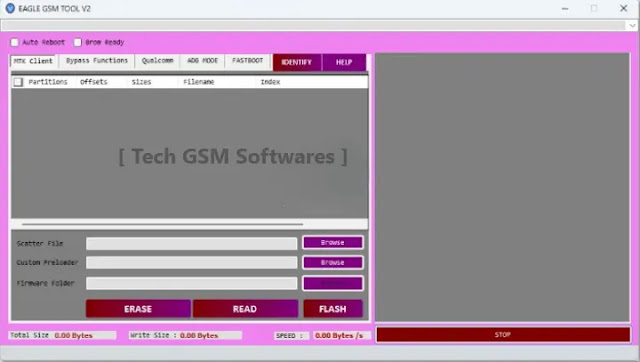The image size is (640, 362).
Task: Click the Total Size 0.00 Bytes value
Action: 73,335
